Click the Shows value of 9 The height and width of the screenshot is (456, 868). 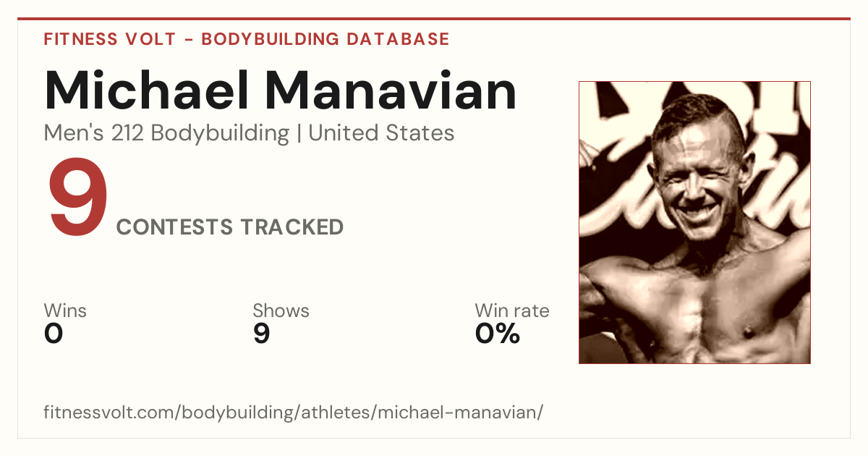261,334
